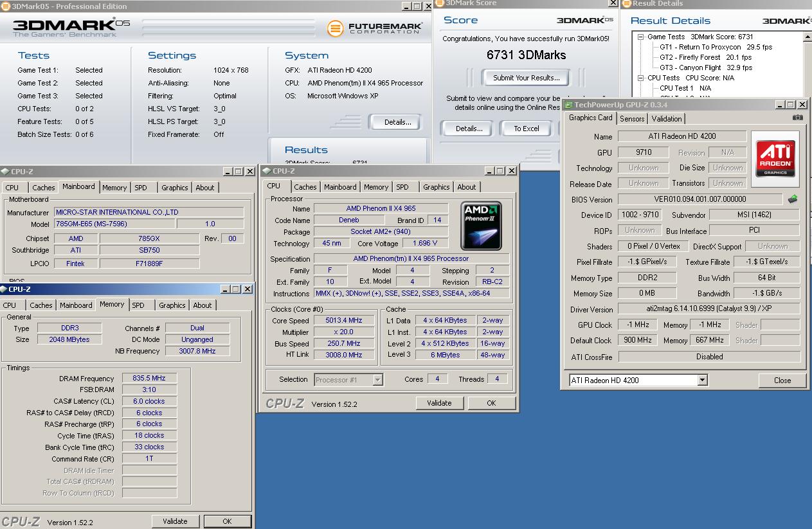Click the GPU-Z Driver Version field
The height and width of the screenshot is (529, 812).
709,309
